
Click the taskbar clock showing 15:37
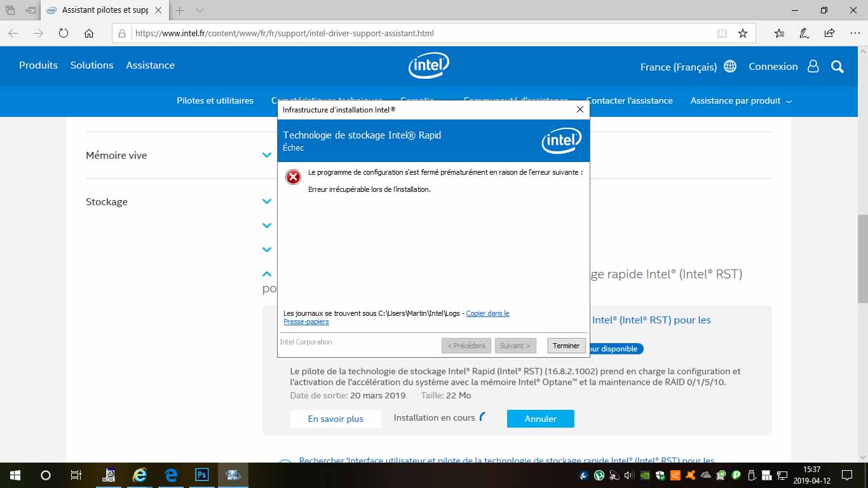pos(811,475)
